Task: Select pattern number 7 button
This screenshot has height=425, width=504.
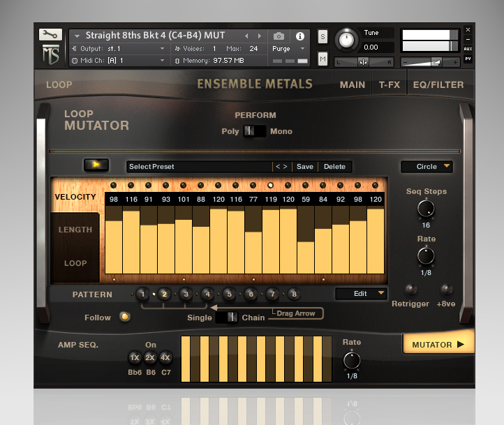Action: tap(272, 294)
